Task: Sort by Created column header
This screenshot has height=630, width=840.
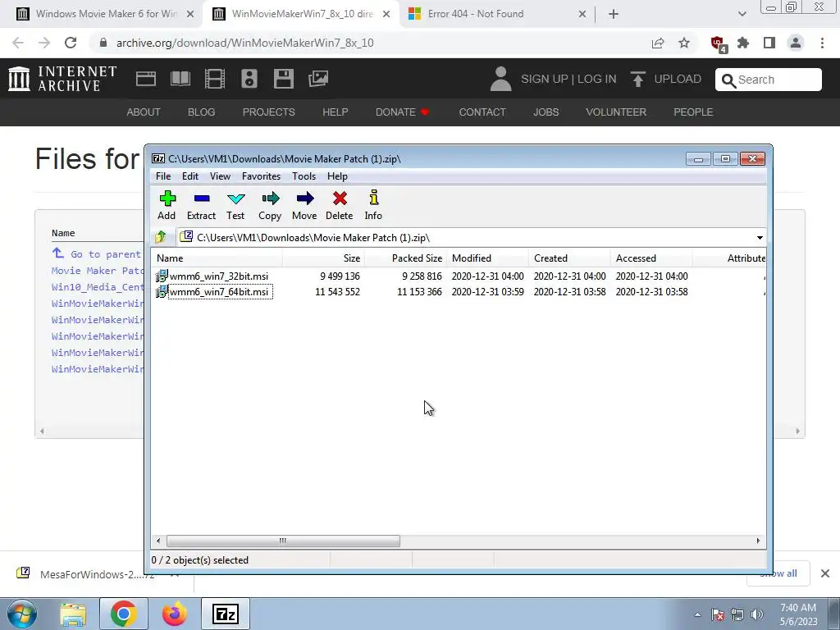Action: point(569,258)
